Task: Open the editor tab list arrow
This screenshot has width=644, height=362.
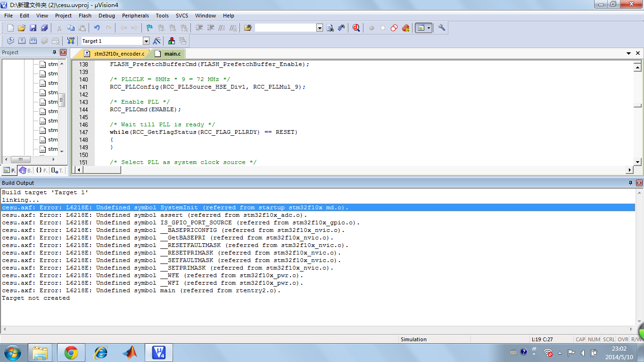Action: (629, 54)
